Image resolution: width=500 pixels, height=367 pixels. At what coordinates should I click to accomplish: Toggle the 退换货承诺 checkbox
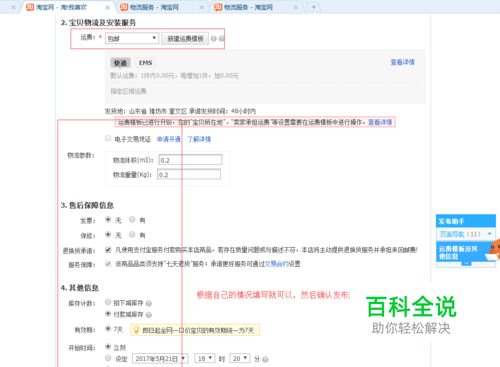point(108,249)
